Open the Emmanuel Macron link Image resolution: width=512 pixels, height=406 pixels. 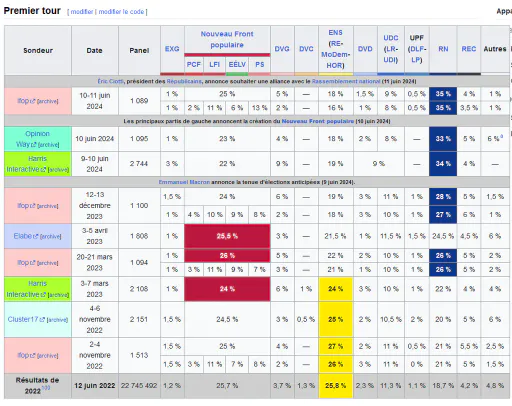184,182
